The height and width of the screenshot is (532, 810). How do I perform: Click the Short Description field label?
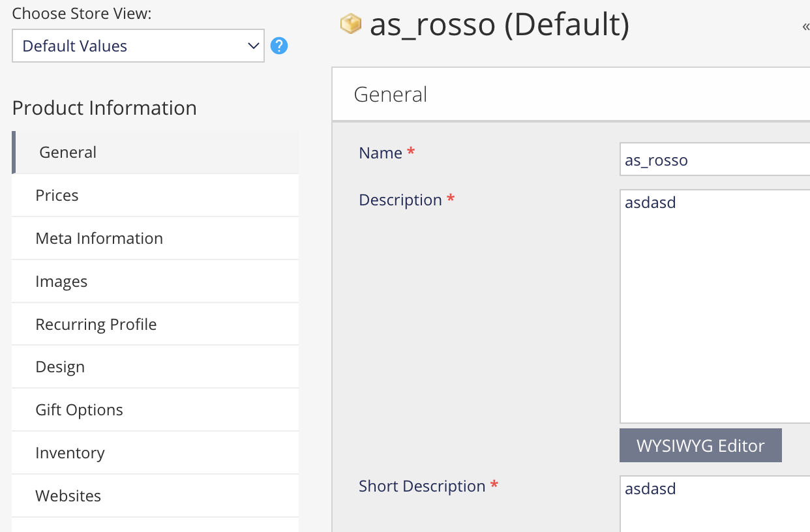(x=422, y=486)
